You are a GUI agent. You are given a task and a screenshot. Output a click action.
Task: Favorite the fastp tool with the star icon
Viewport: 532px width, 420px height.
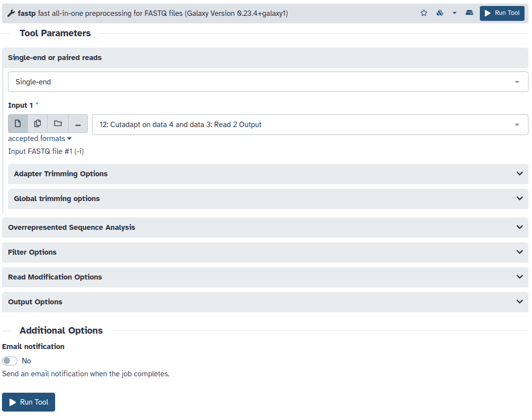424,13
